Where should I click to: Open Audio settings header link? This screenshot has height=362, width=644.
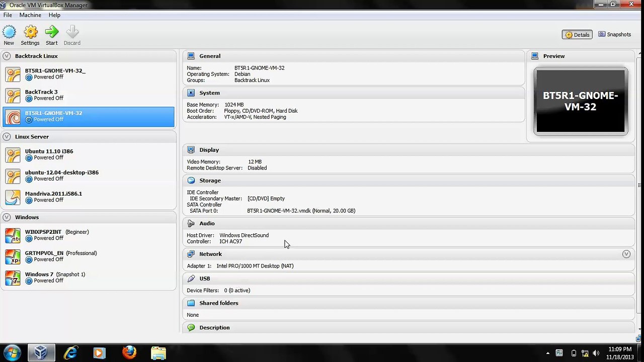click(x=207, y=223)
